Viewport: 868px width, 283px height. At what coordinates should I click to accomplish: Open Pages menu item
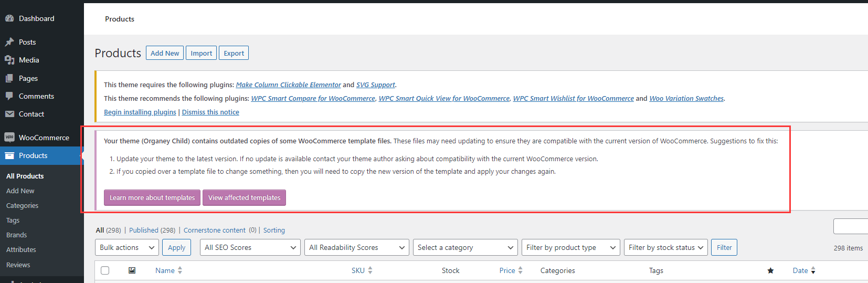click(x=42, y=78)
